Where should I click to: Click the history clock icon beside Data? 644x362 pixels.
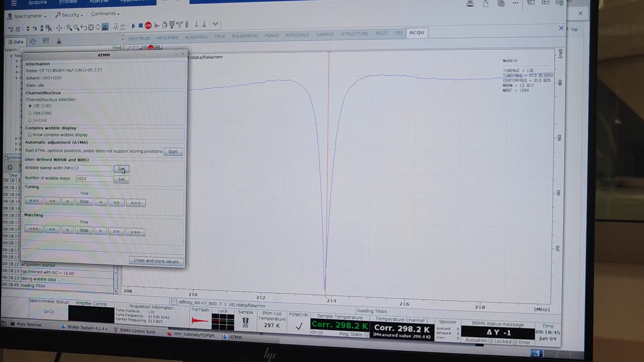(33, 41)
